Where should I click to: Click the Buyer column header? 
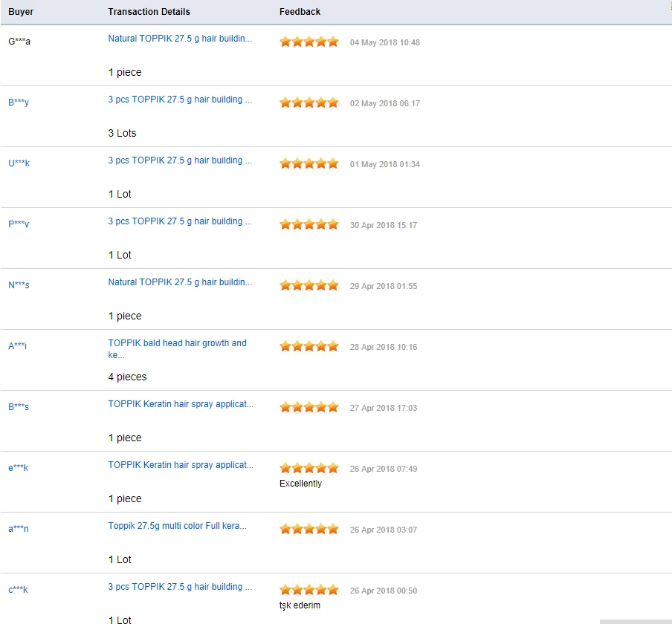pyautogui.click(x=21, y=12)
